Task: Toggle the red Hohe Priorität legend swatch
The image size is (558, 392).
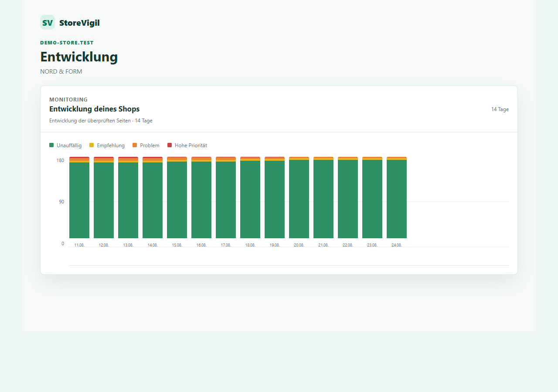Action: (x=170, y=145)
